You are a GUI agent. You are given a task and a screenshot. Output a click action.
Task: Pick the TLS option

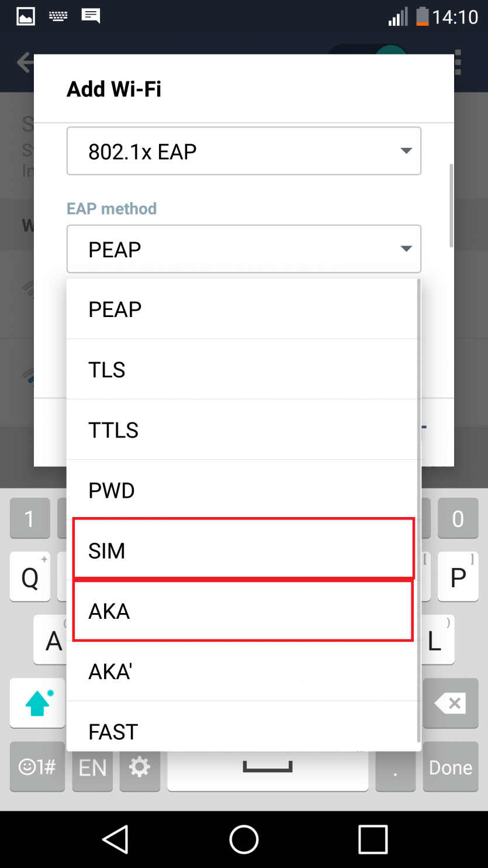[x=243, y=370]
